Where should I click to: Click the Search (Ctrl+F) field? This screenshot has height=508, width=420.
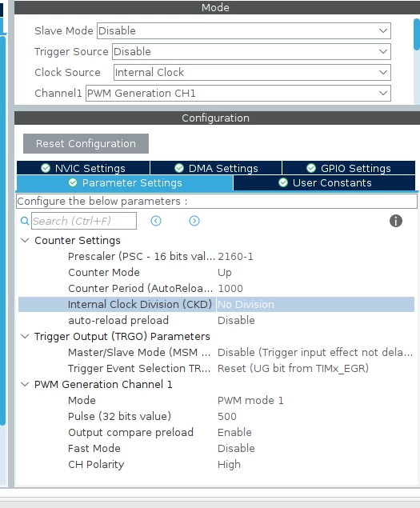tap(84, 221)
